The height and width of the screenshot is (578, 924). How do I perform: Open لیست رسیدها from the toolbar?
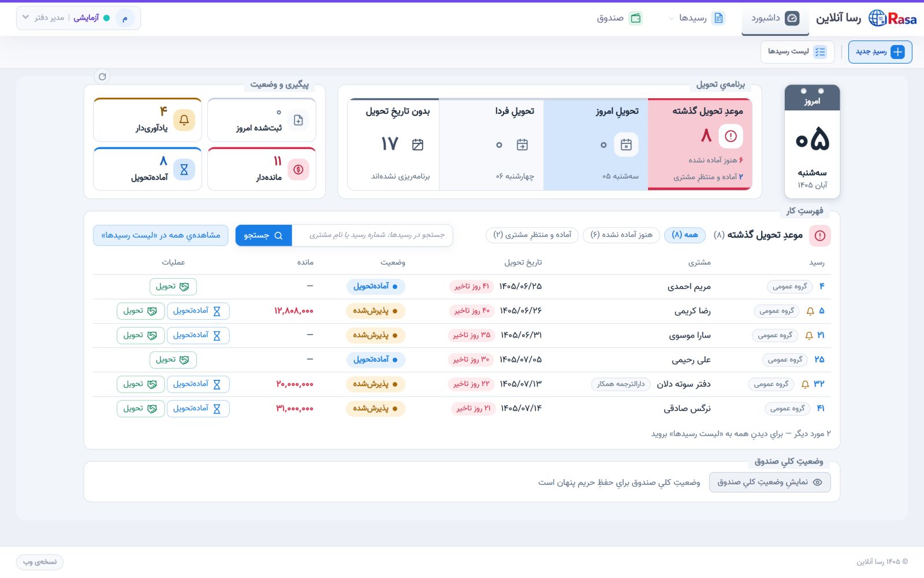click(797, 52)
